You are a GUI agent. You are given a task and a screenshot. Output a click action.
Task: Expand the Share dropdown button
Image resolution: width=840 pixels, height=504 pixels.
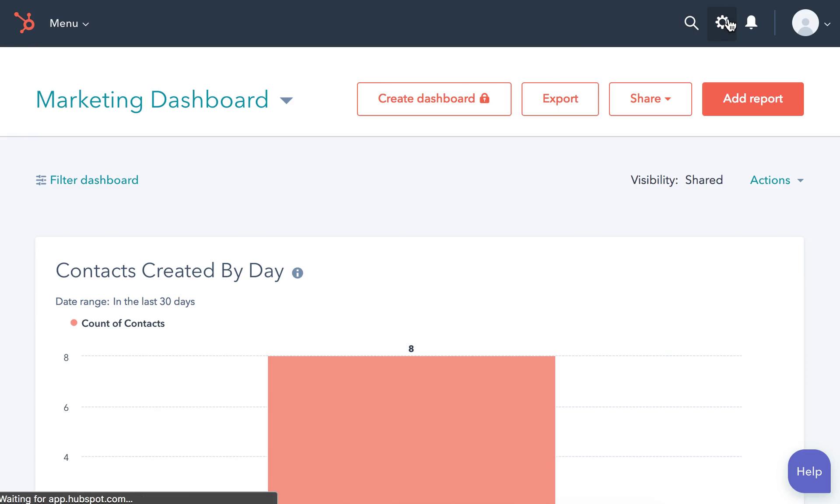pos(650,98)
